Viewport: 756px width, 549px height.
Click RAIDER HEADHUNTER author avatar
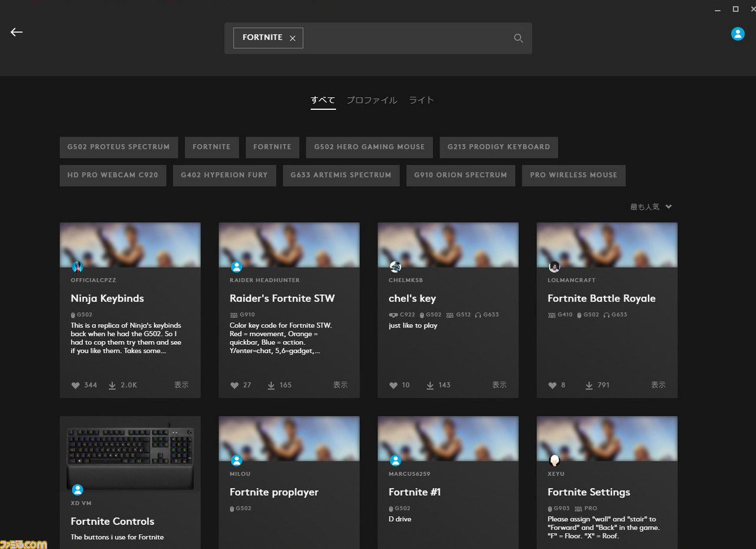(x=236, y=267)
